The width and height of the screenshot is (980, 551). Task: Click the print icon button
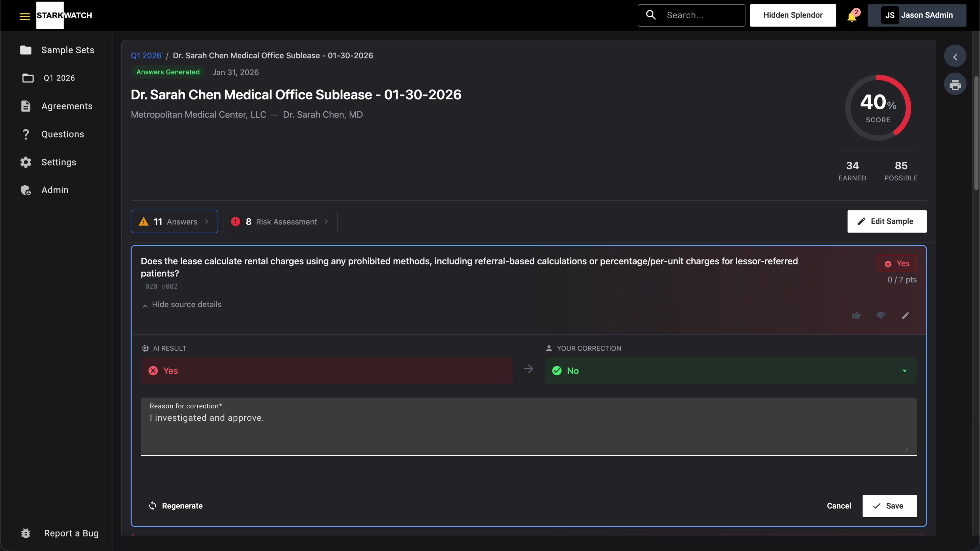[x=955, y=85]
